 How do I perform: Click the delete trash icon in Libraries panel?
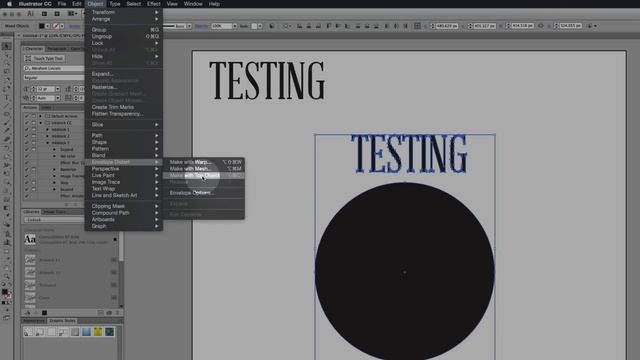(117, 313)
